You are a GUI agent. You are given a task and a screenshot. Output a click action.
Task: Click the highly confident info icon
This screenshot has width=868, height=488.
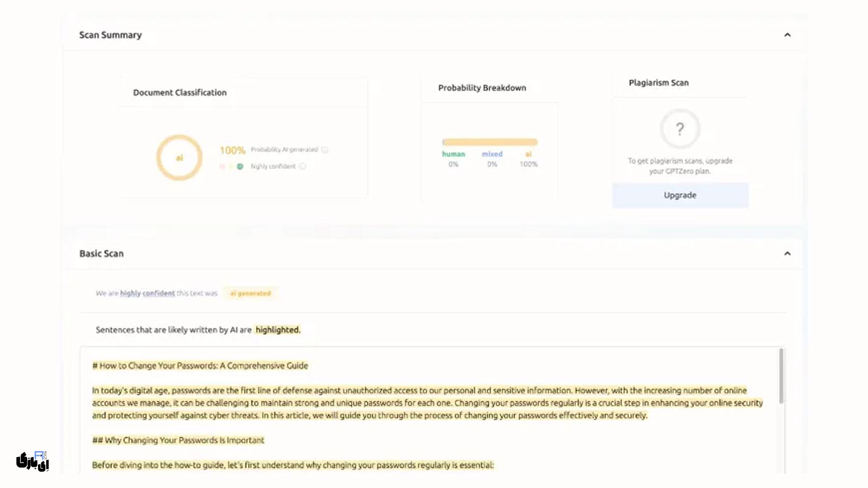pyautogui.click(x=302, y=167)
